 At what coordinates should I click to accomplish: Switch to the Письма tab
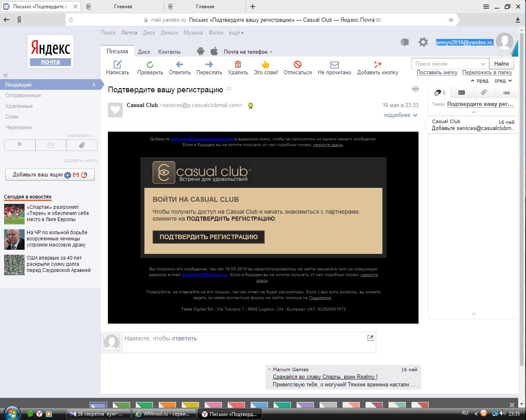(x=117, y=51)
